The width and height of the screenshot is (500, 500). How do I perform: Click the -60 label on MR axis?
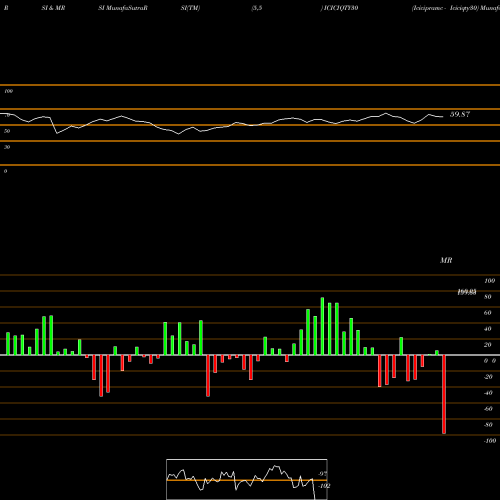tap(488, 409)
